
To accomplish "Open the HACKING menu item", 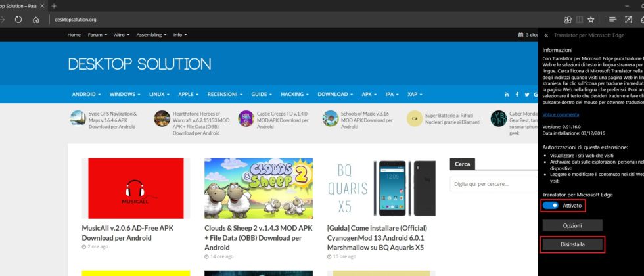I will (295, 94).
